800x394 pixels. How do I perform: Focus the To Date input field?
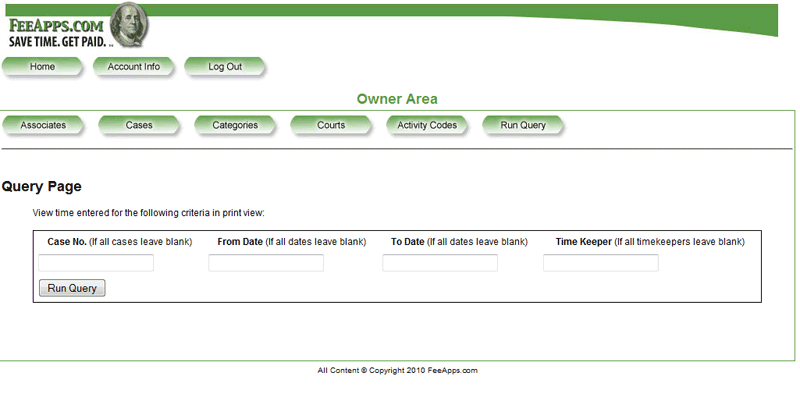click(440, 263)
